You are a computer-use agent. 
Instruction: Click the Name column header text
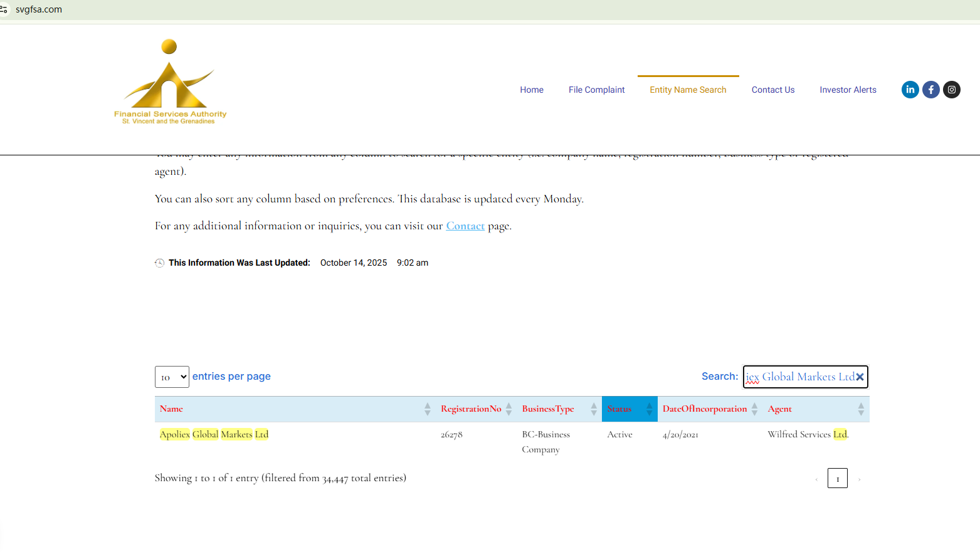pyautogui.click(x=171, y=409)
